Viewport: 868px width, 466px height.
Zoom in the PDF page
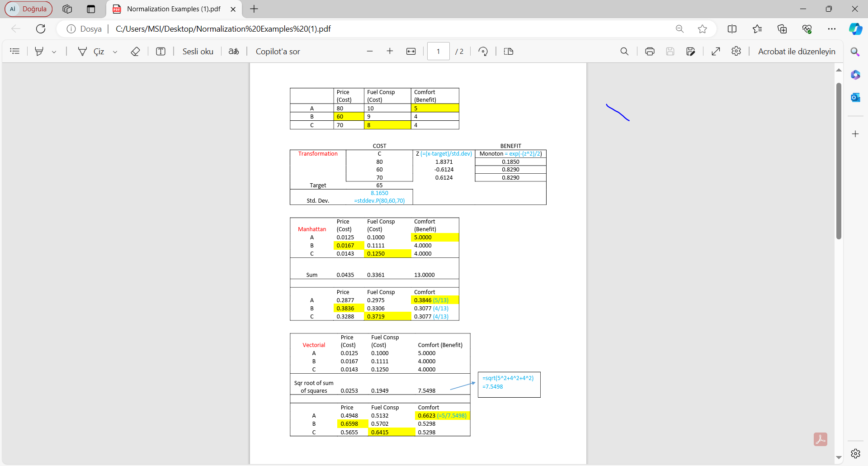click(390, 52)
